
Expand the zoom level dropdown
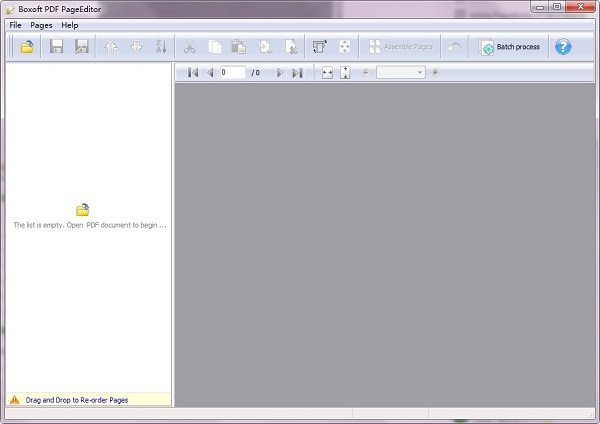coord(420,73)
